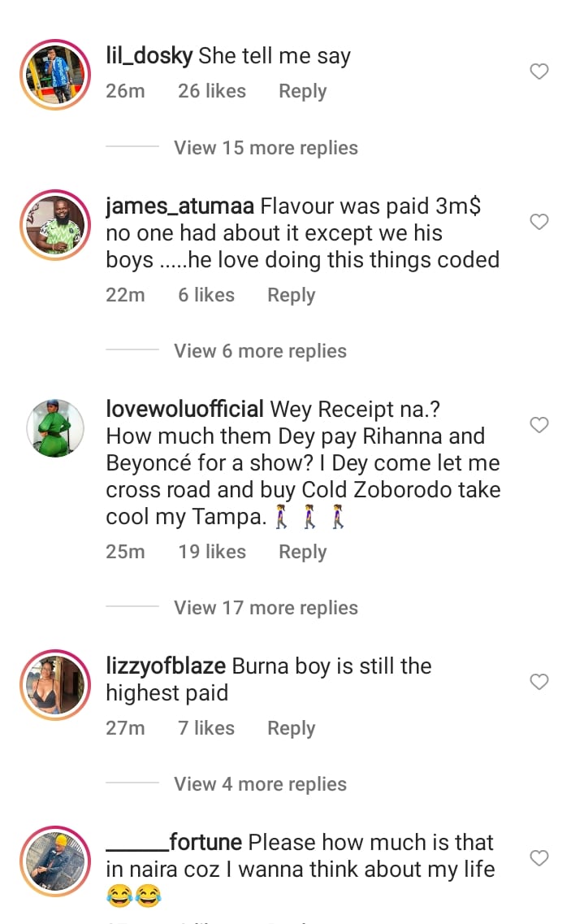The image size is (584, 924).
Task: Reply to lovewoluofficial's comment
Action: [x=303, y=552]
